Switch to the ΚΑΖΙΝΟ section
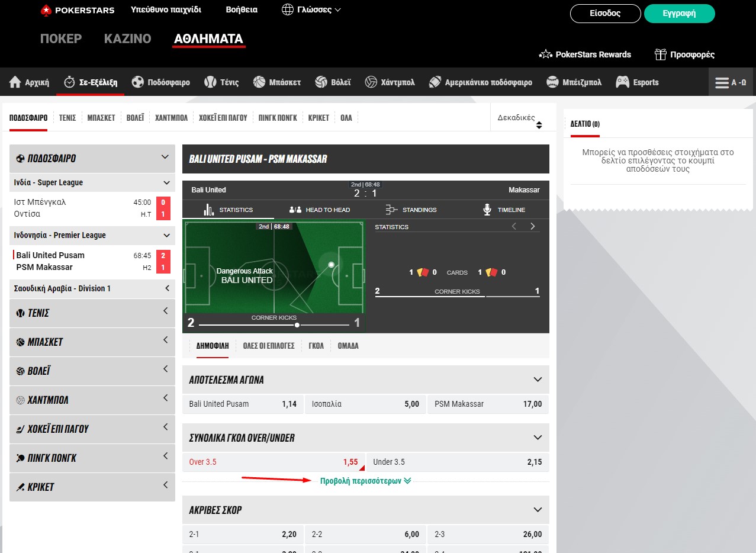The width and height of the screenshot is (756, 553). tap(128, 39)
